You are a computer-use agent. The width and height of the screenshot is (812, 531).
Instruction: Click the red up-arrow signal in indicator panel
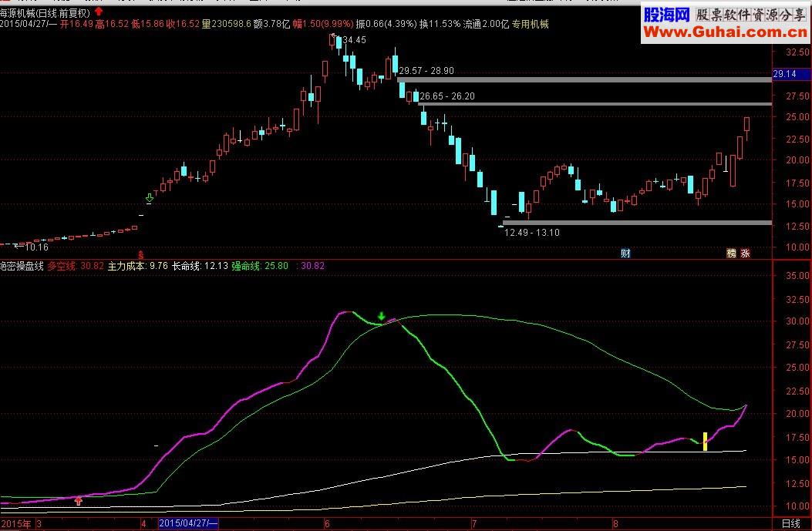(78, 500)
